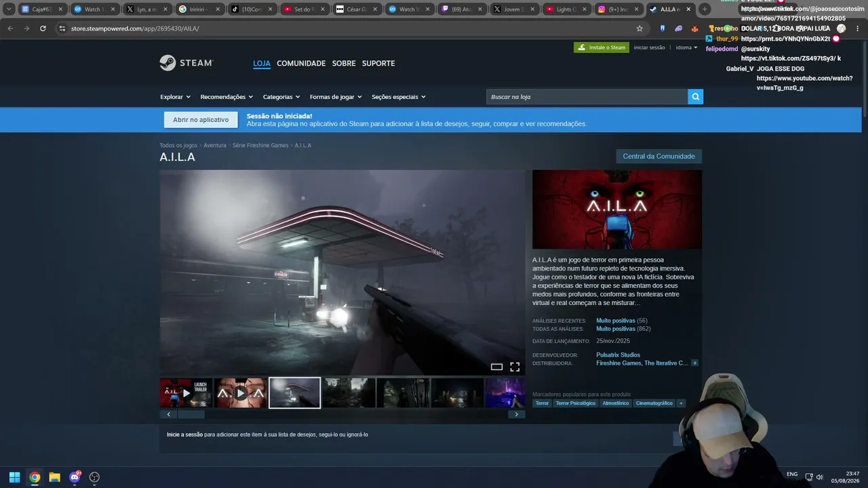Image resolution: width=868 pixels, height=488 pixels.
Task: Expand the Recomendações dropdown menu
Action: tap(226, 97)
